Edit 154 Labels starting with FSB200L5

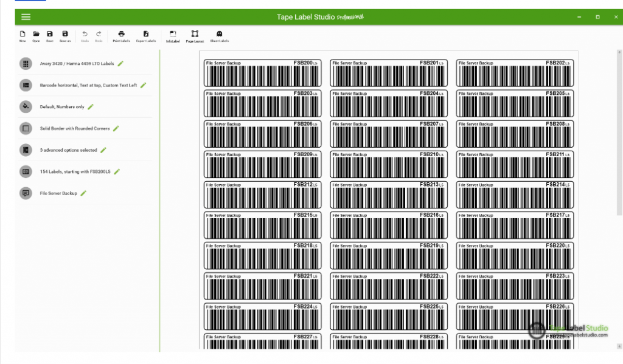(117, 171)
